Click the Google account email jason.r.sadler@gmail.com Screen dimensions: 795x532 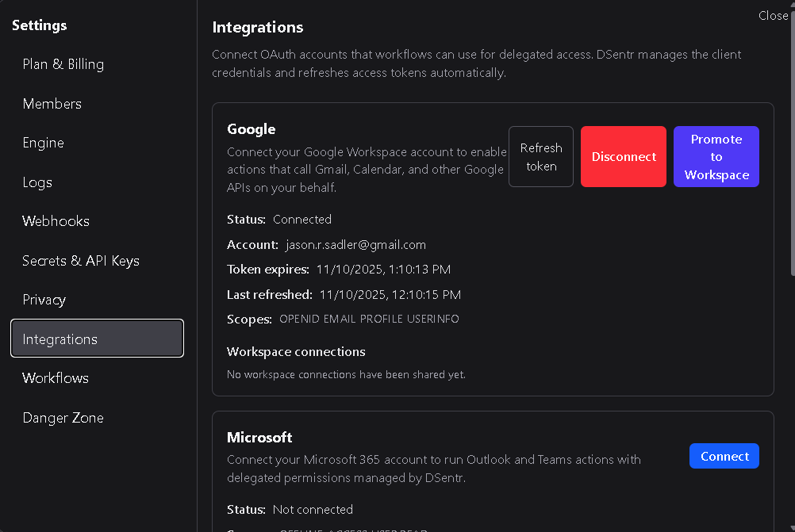pyautogui.click(x=356, y=245)
